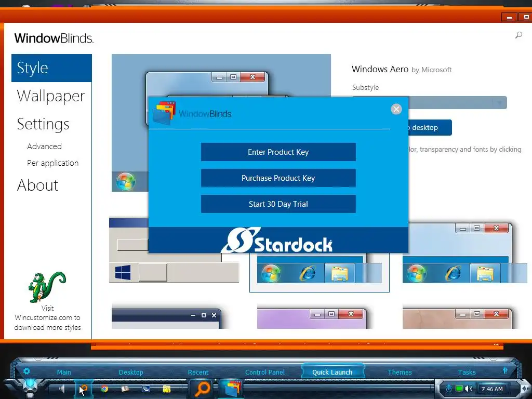Minimize the WindowBlinds window
The width and height of the screenshot is (532, 399).
[509, 17]
